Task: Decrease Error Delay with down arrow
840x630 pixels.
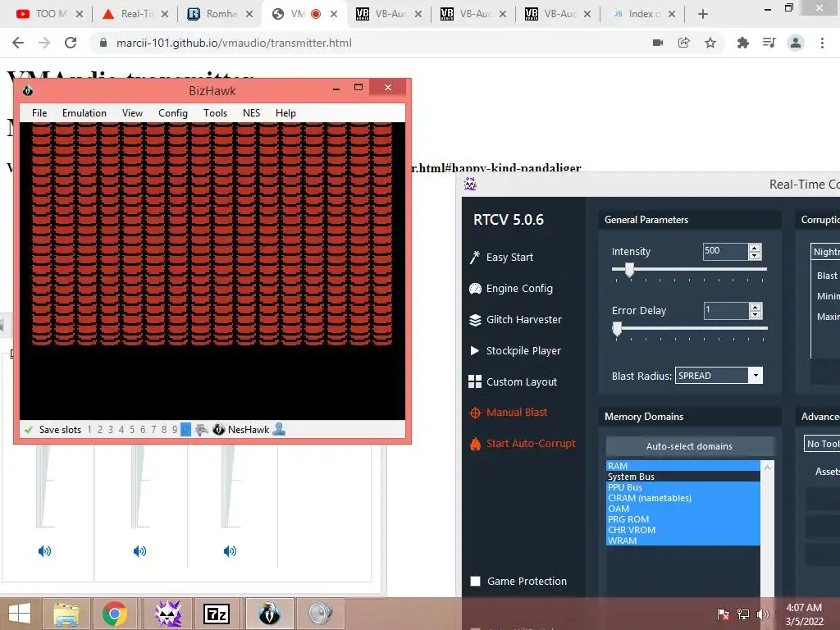Action: [x=755, y=314]
